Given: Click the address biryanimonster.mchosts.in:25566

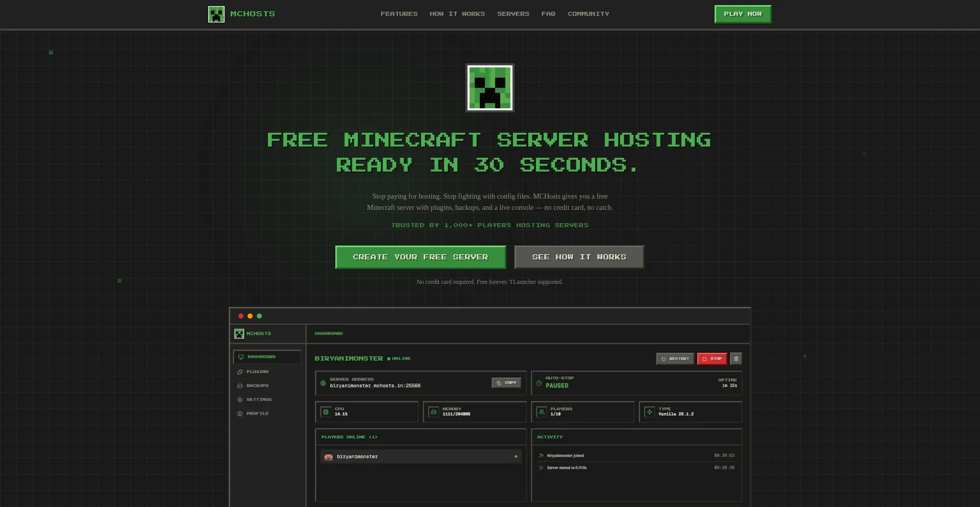Looking at the screenshot, I should [375, 386].
